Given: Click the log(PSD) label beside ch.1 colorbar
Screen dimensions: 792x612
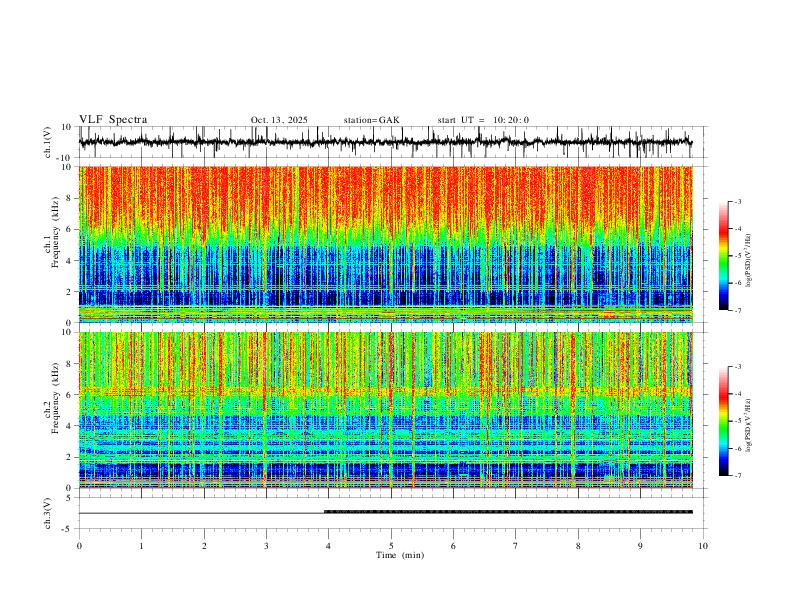Looking at the screenshot, I should [x=749, y=261].
